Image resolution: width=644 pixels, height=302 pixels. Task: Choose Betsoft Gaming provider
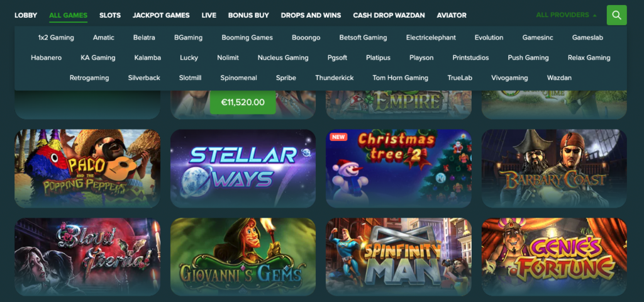point(363,37)
